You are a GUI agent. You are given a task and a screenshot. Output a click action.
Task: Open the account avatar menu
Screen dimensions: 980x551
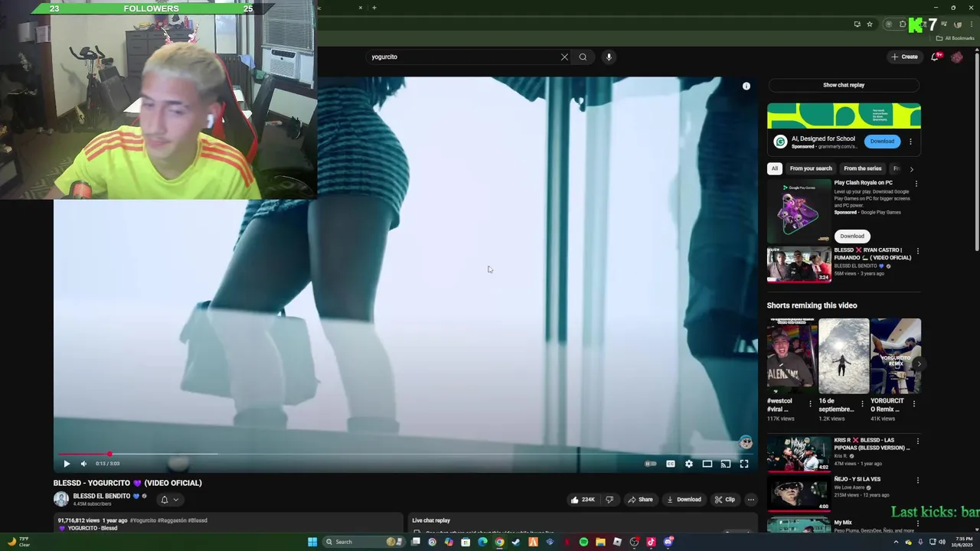[957, 57]
